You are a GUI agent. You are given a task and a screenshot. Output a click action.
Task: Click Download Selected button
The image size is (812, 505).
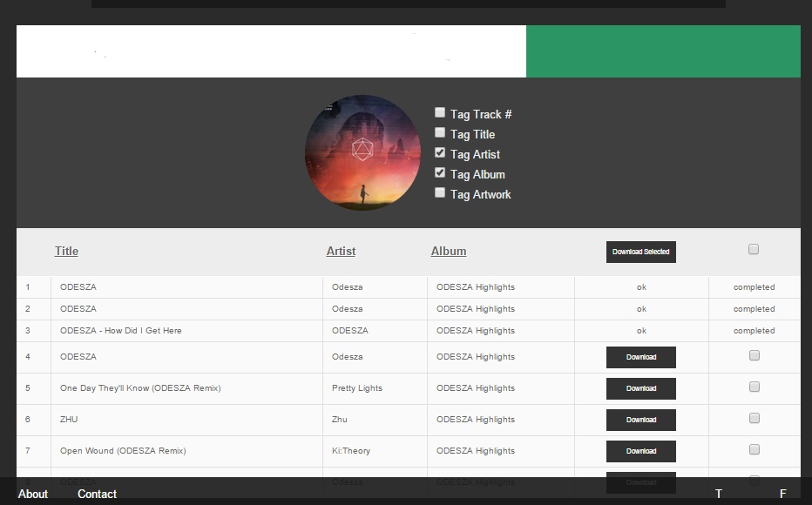[641, 252]
